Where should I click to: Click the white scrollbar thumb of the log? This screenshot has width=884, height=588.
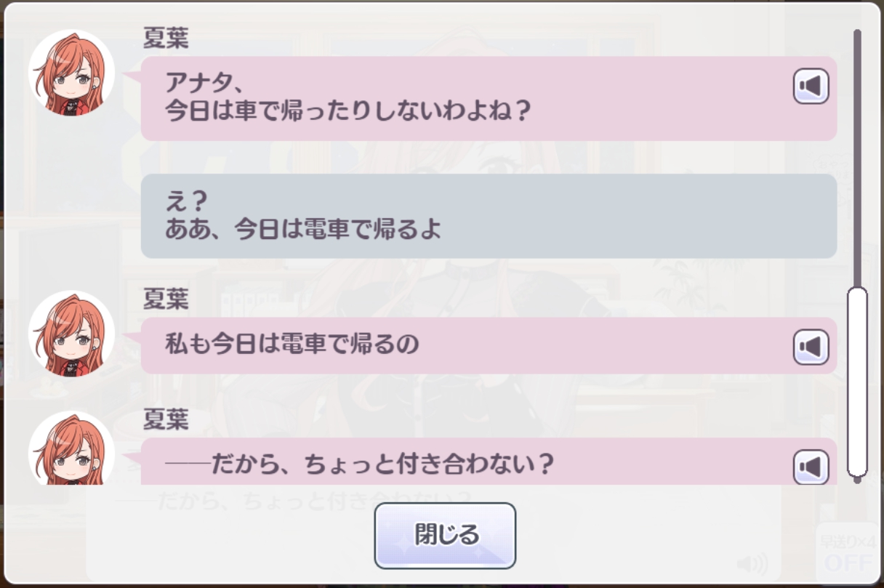858,382
